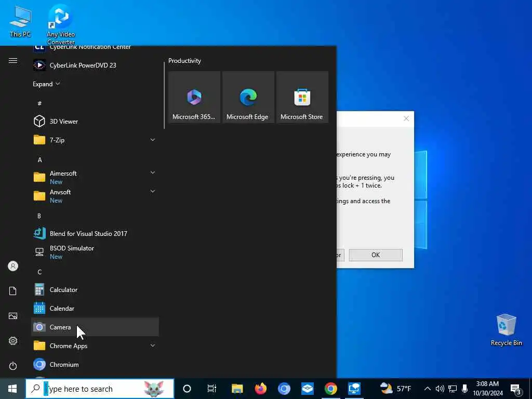Launch the Camera app
The width and height of the screenshot is (532, 399).
[x=95, y=327]
